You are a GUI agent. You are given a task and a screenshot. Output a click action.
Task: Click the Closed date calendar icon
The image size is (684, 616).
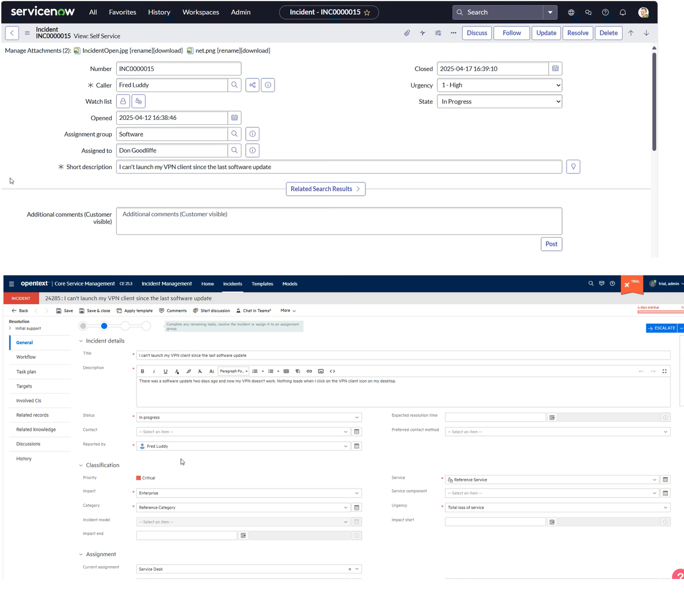pyautogui.click(x=555, y=69)
